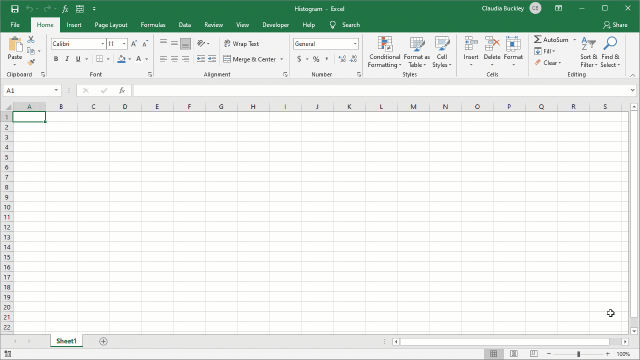Toggle Bold formatting
640x360 pixels.
56,59
